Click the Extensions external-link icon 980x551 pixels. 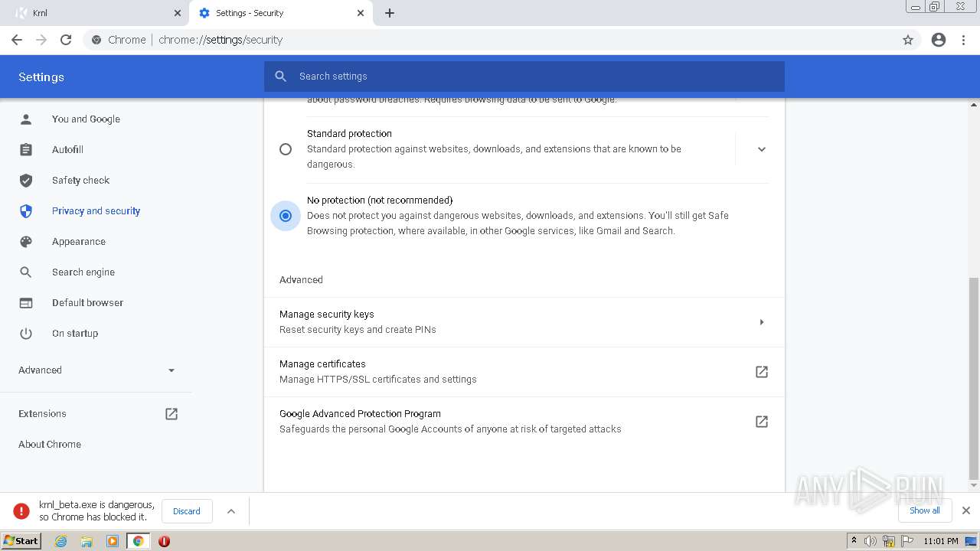tap(171, 414)
